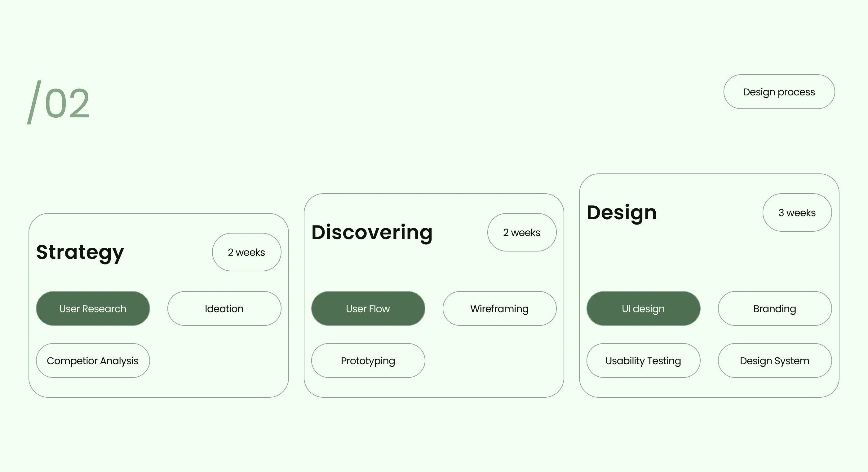Image resolution: width=868 pixels, height=472 pixels.
Task: Select the Ideation pill
Action: [x=224, y=308]
